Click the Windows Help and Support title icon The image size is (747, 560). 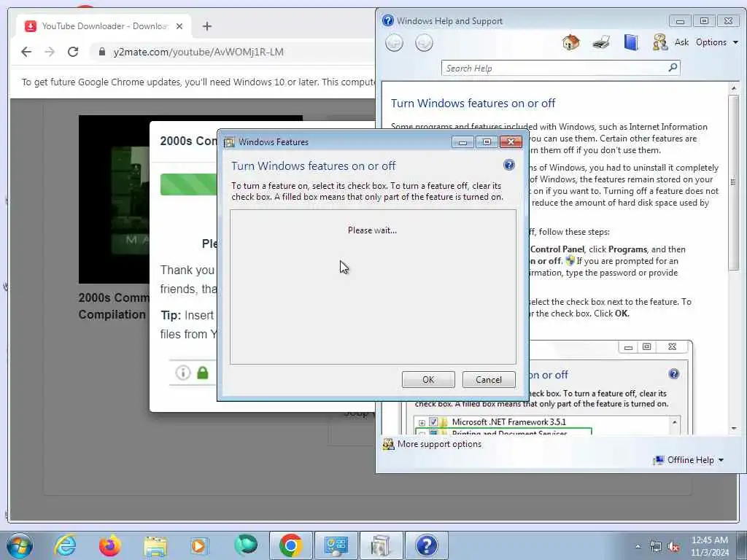click(388, 20)
